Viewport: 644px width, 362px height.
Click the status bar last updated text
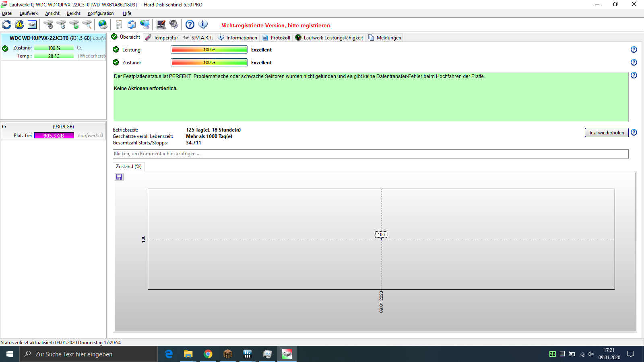pyautogui.click(x=61, y=343)
